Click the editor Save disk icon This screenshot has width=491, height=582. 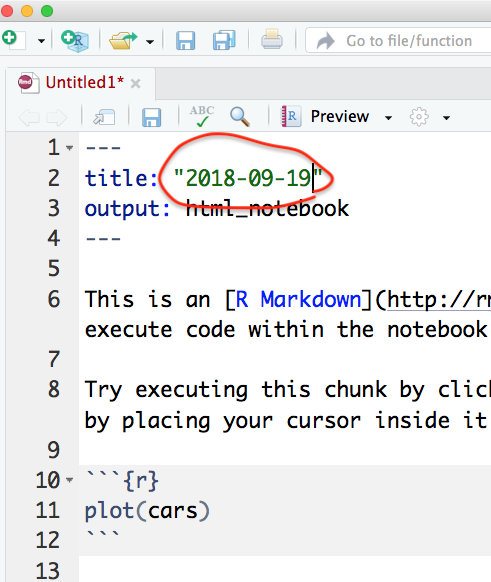(151, 117)
